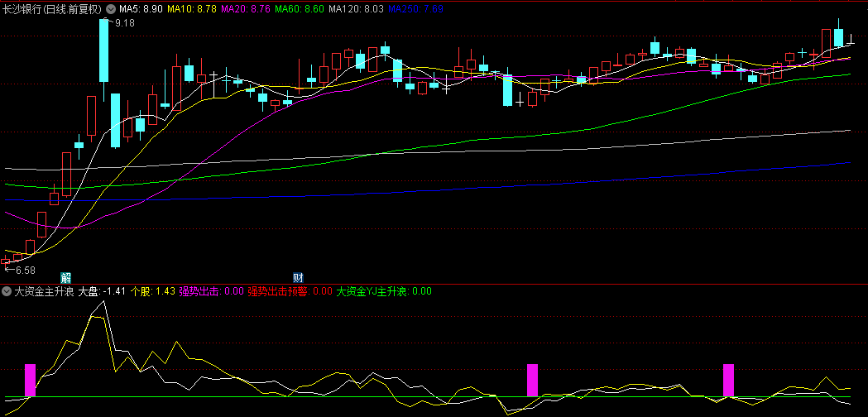The image size is (868, 417).
Task: Click the 6.58 low price label
Action: (x=25, y=271)
